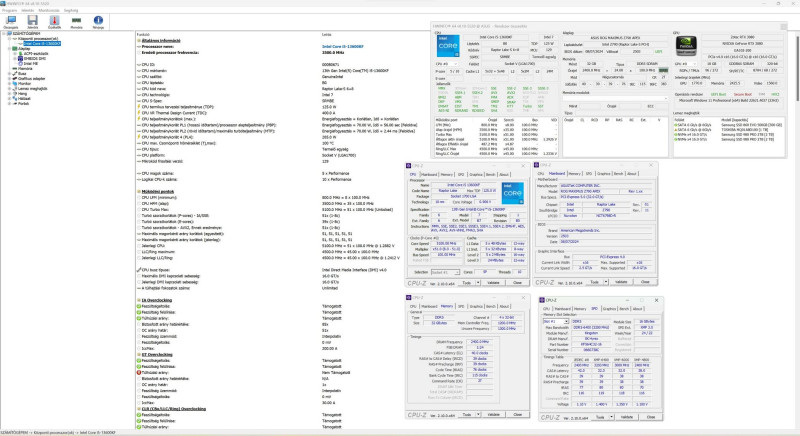Select the Memória tree node

tap(25, 68)
